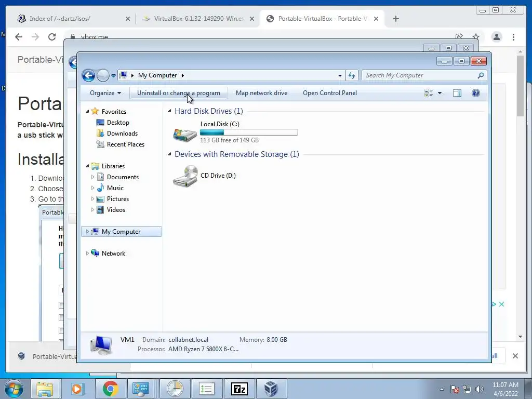Open VirtualBox from the taskbar
This screenshot has height=399, width=532.
click(x=271, y=389)
